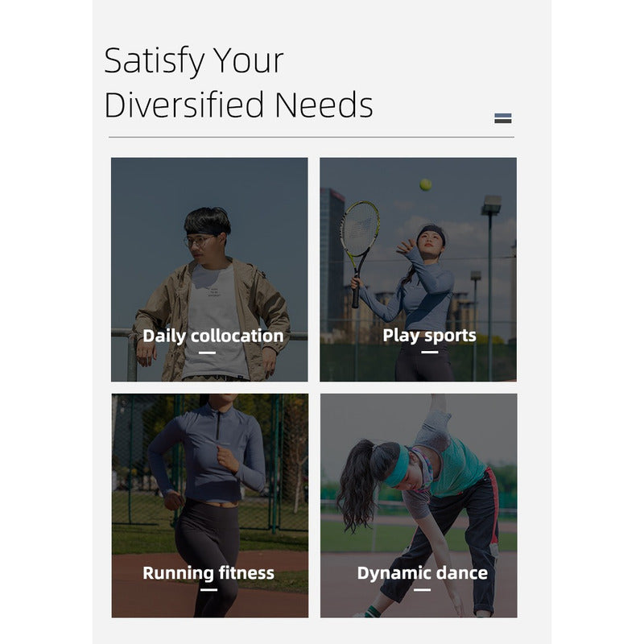Click the floodlight pole beside the tennis player
The height and width of the screenshot is (644, 644).
pos(490,287)
